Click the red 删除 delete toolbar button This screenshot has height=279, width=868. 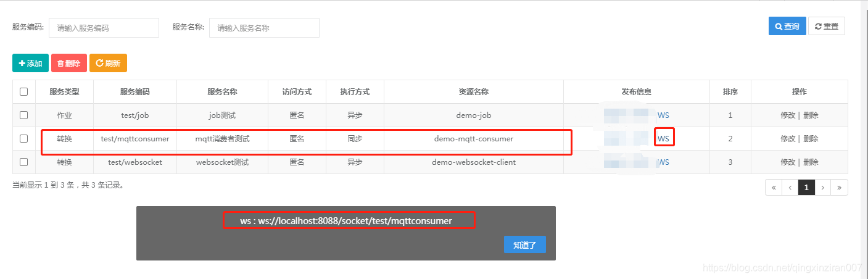68,63
